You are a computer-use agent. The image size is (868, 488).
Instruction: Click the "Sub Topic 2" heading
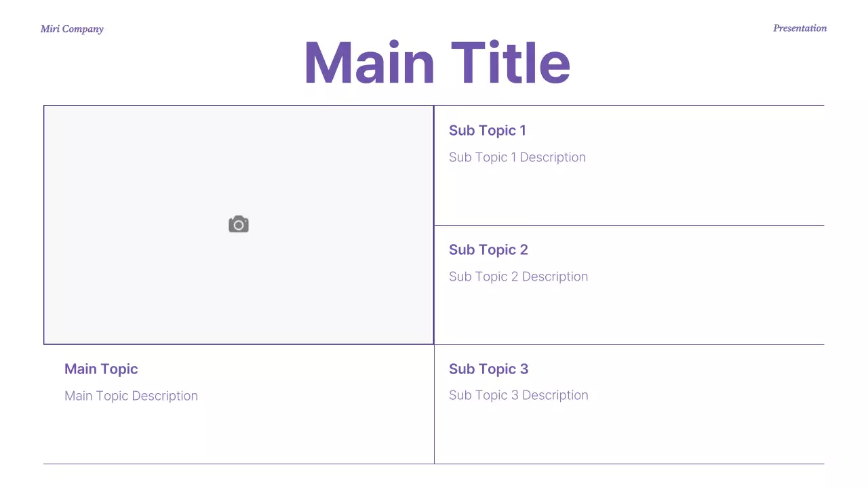click(x=488, y=250)
